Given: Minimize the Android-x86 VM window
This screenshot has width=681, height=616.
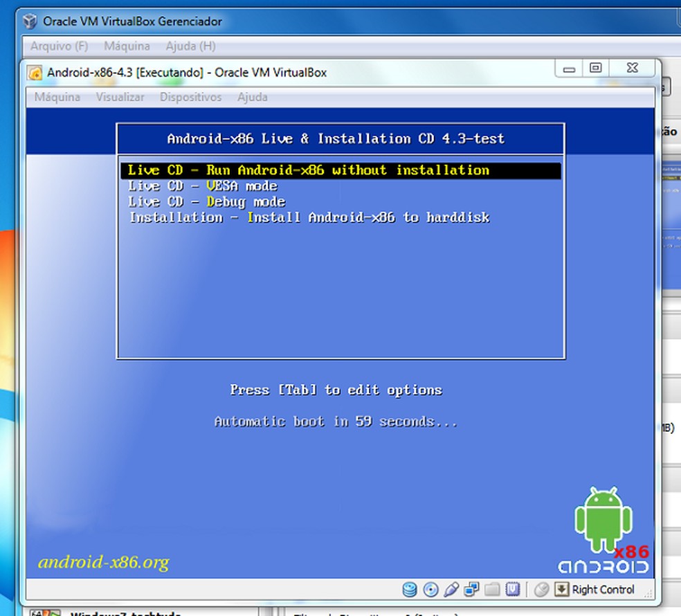Looking at the screenshot, I should click(x=569, y=69).
